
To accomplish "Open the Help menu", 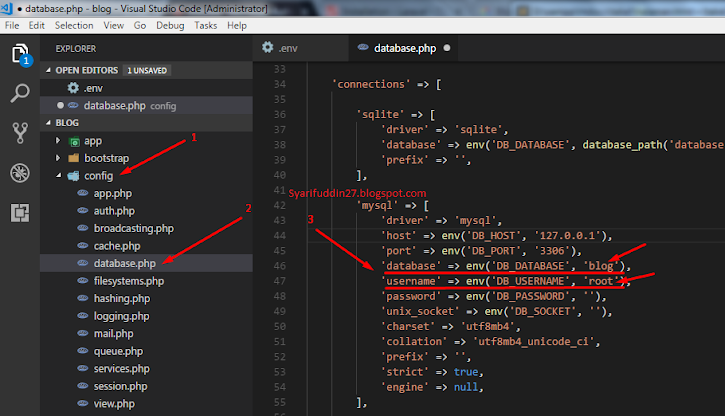I will pyautogui.click(x=237, y=25).
